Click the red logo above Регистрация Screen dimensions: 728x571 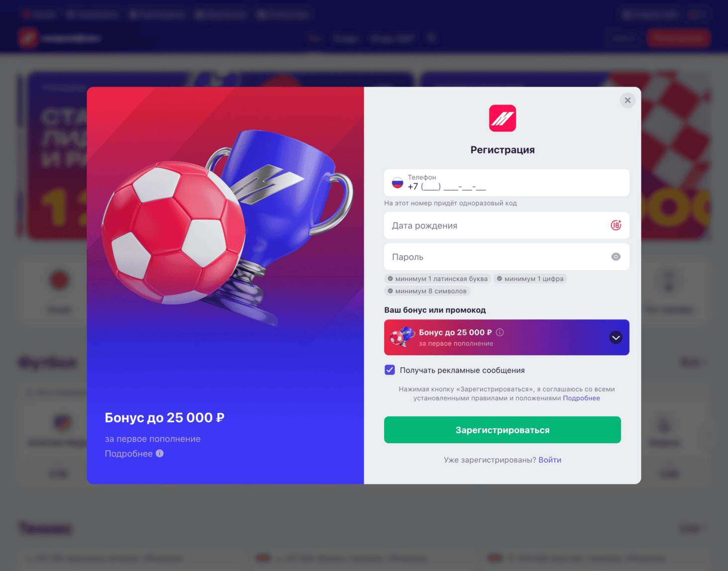(502, 118)
